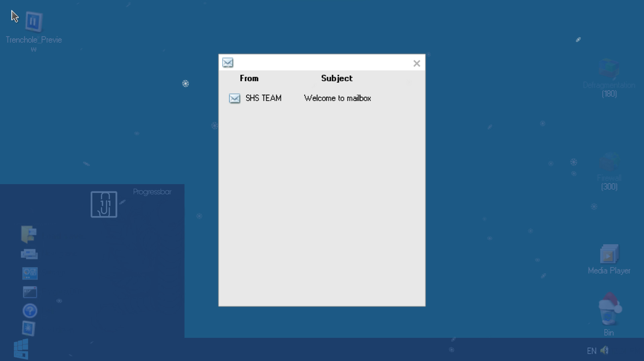The height and width of the screenshot is (361, 644).
Task: Open the 'Welcome to mailbox' message
Action: point(337,98)
